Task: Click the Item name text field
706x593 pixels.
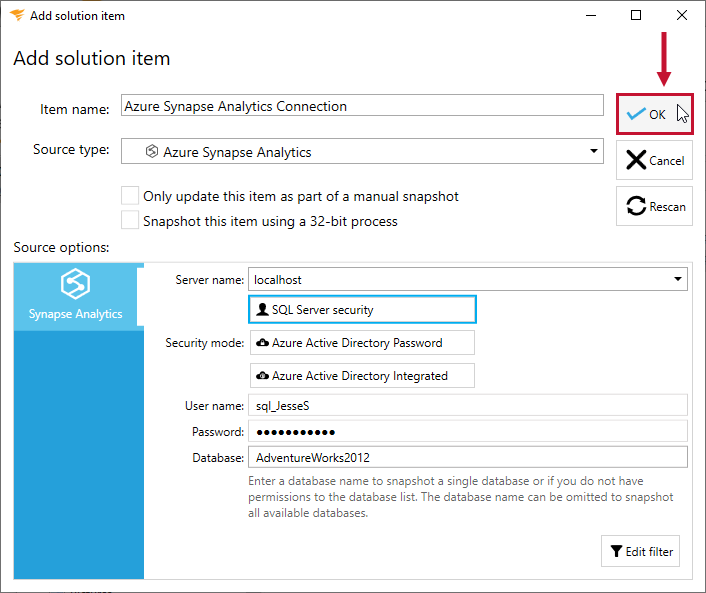Action: (362, 105)
